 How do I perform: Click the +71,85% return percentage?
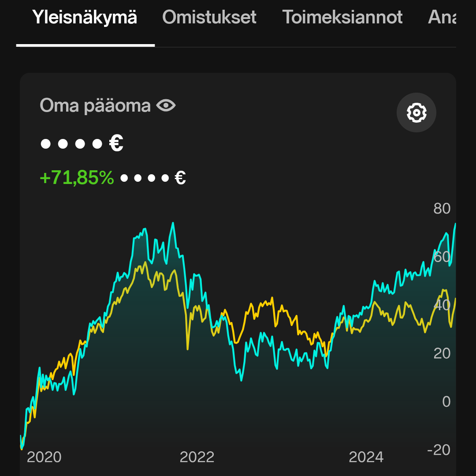click(x=77, y=177)
